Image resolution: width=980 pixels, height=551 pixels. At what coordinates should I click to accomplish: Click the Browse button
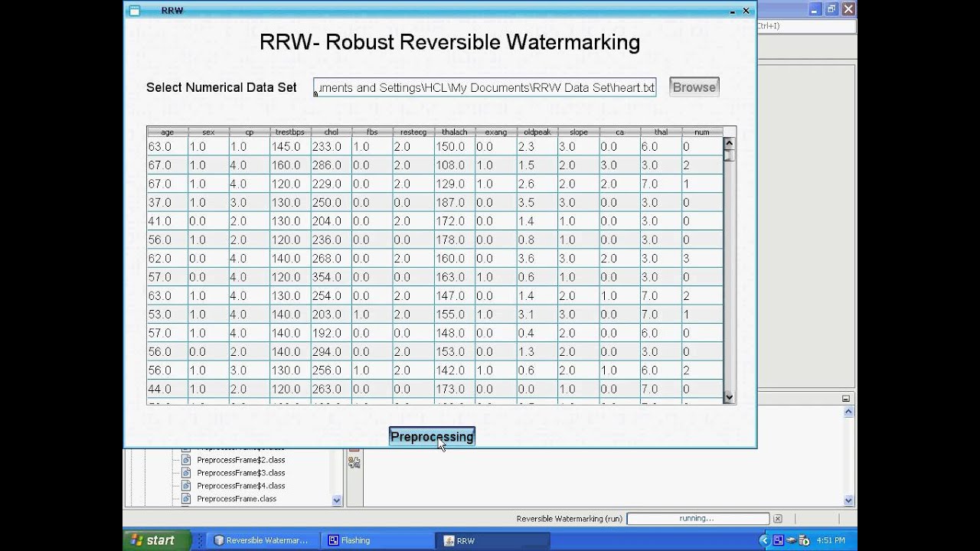(x=694, y=87)
